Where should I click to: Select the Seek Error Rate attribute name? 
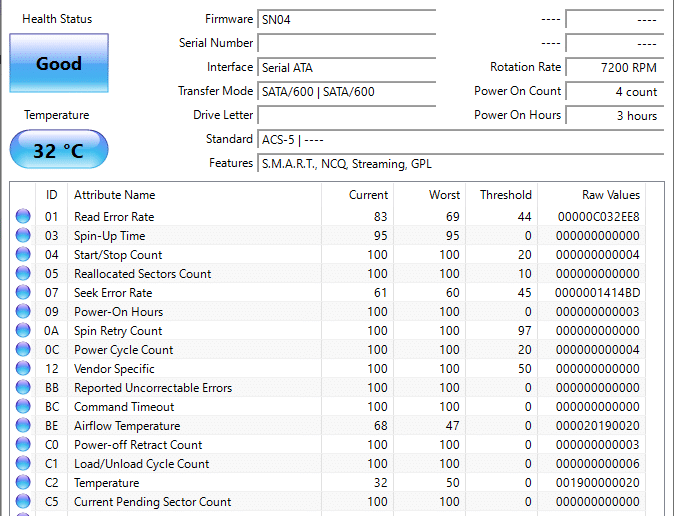tap(113, 293)
